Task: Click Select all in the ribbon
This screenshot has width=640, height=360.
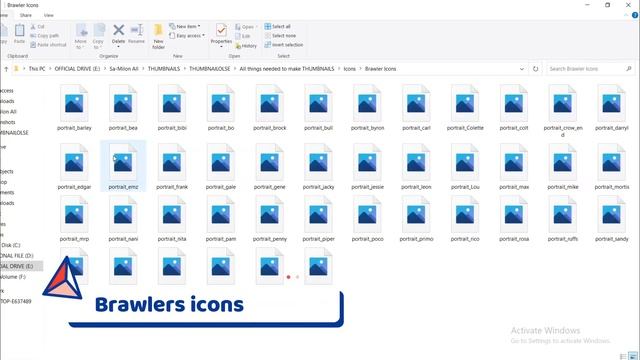Action: (x=278, y=27)
